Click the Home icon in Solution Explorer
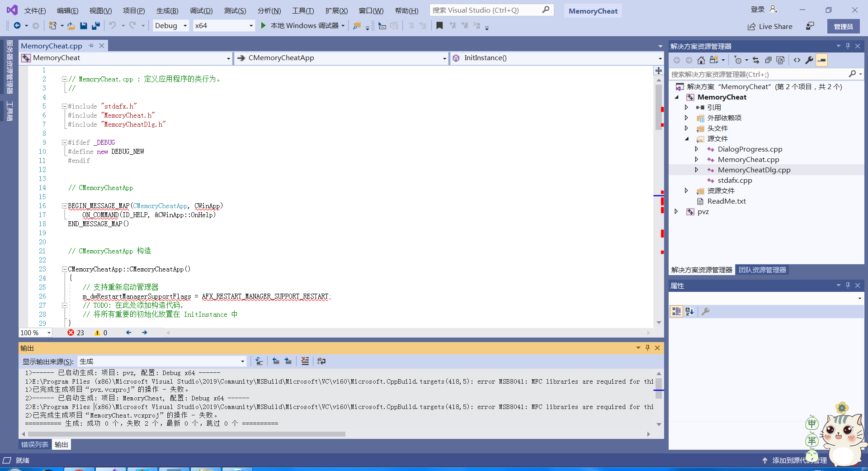Screen dimensions: 868x471 click(x=701, y=60)
